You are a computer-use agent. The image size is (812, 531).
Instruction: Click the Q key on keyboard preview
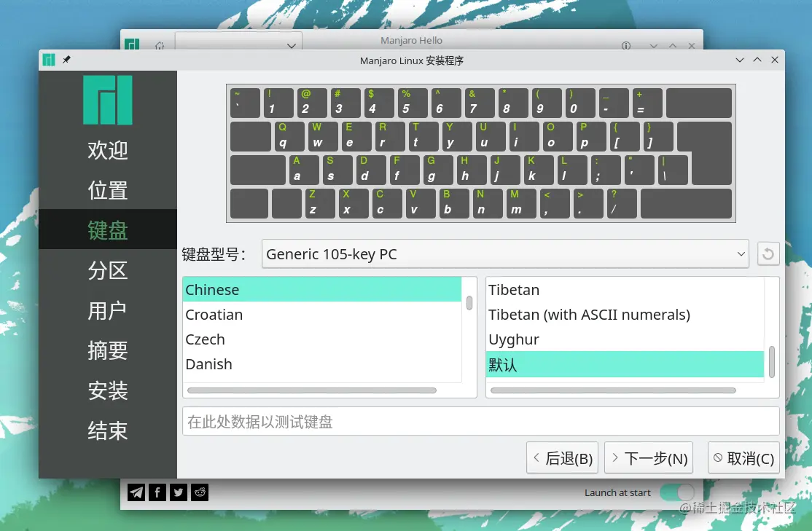(288, 136)
